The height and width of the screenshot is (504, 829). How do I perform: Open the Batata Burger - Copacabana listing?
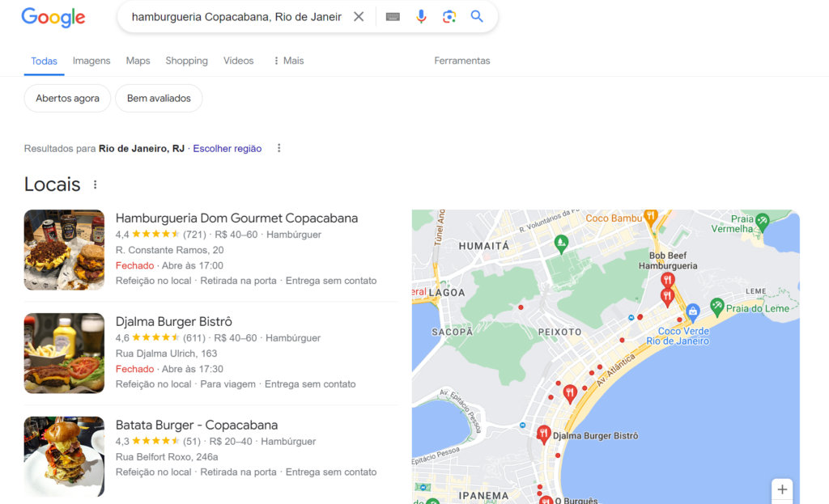197,426
